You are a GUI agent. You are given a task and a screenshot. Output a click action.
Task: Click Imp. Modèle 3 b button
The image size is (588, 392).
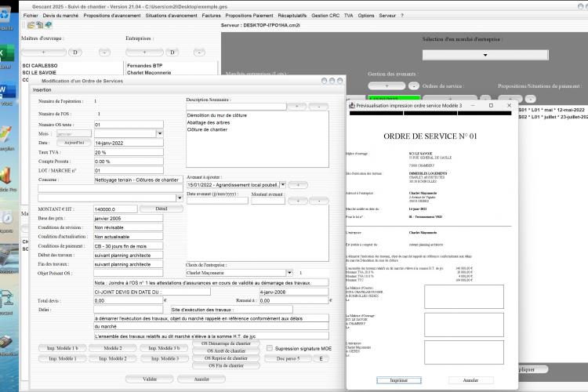pyautogui.click(x=164, y=348)
